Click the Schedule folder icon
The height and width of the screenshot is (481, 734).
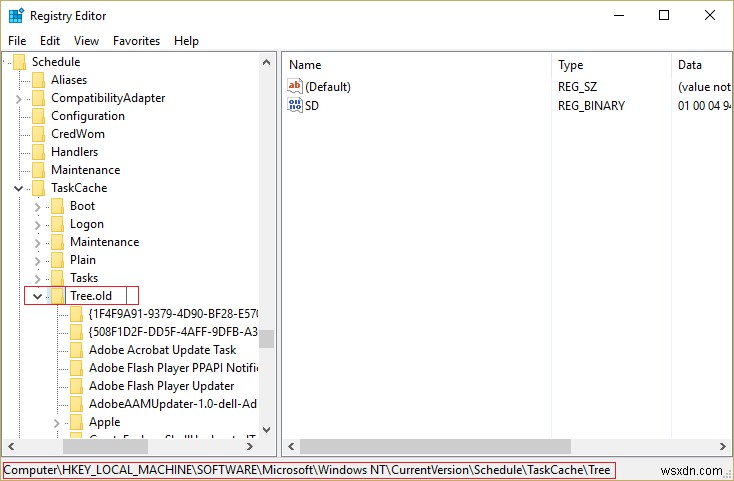coord(19,62)
